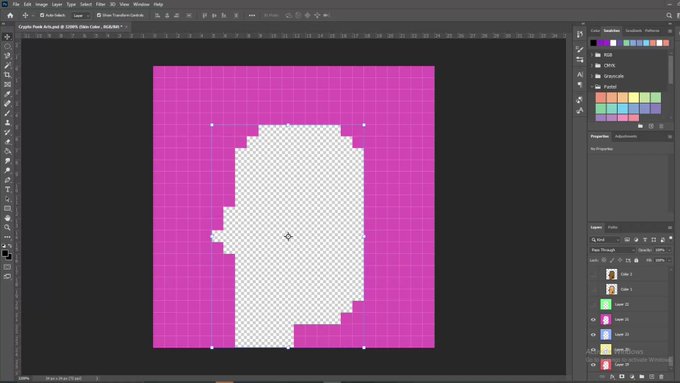Select the Zoom tool

tap(7, 227)
